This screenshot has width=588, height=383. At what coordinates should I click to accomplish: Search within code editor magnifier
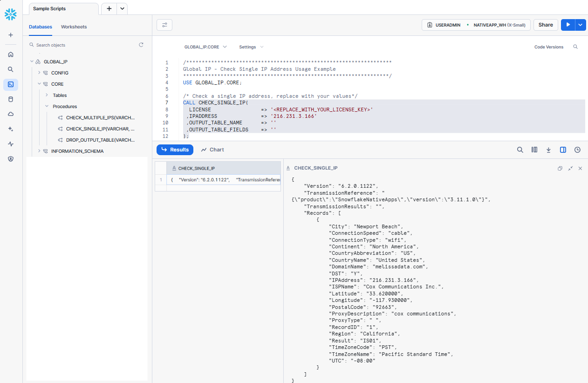(575, 47)
